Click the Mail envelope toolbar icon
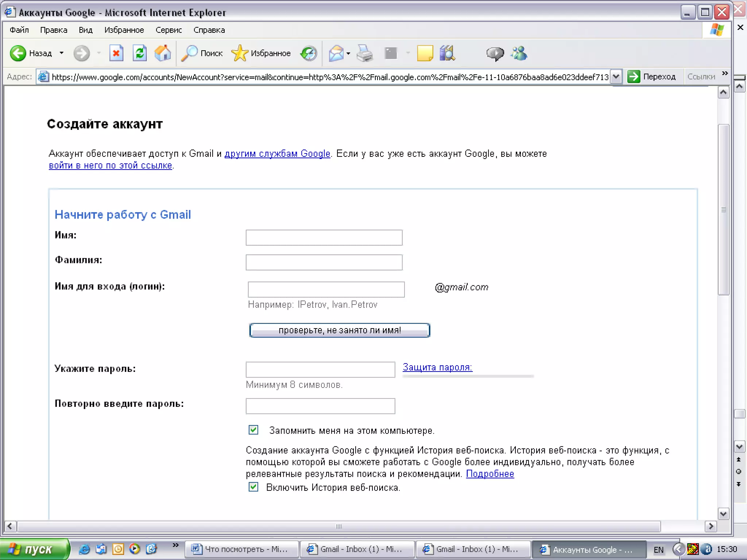The image size is (747, 560). click(336, 54)
